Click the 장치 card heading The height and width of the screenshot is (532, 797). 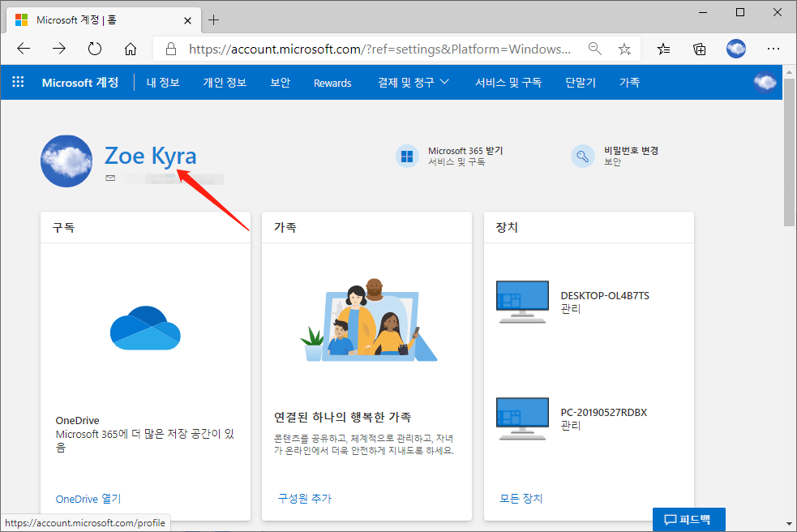click(x=507, y=227)
